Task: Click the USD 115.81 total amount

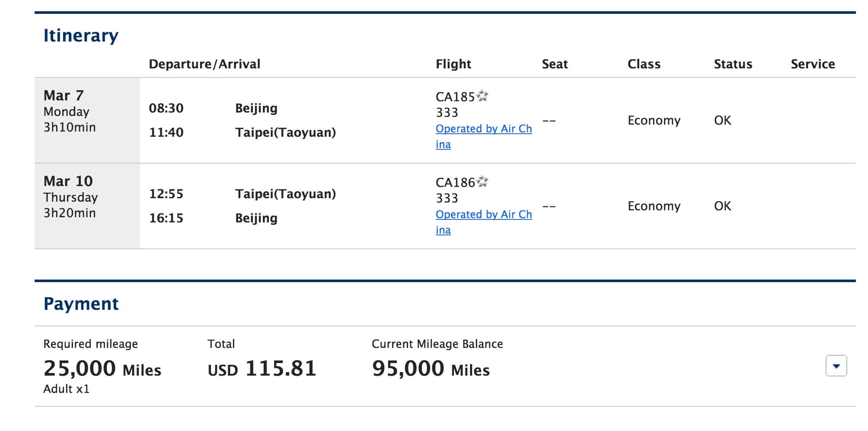Action: (262, 369)
